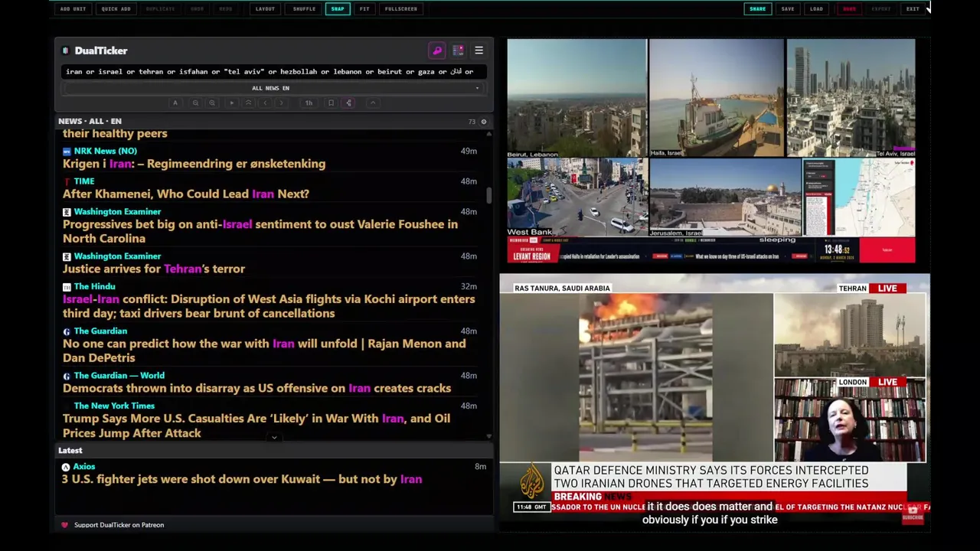Screen dimensions: 980x551
Task: Click the jump-to-top double chevron icon
Action: coord(248,103)
